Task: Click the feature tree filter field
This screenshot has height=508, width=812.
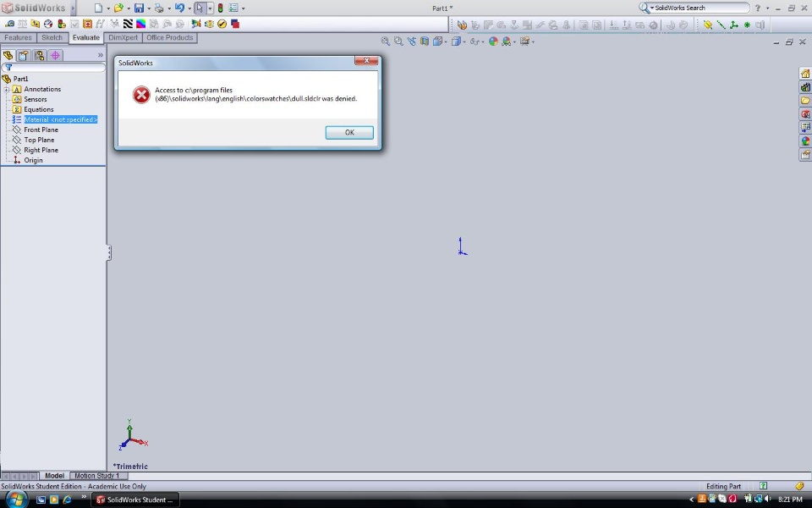Action: coord(53,68)
